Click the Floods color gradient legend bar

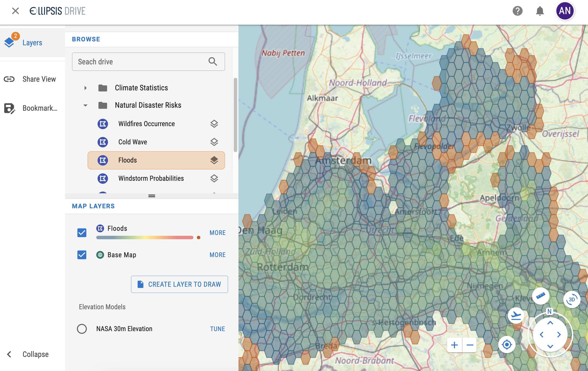click(145, 238)
